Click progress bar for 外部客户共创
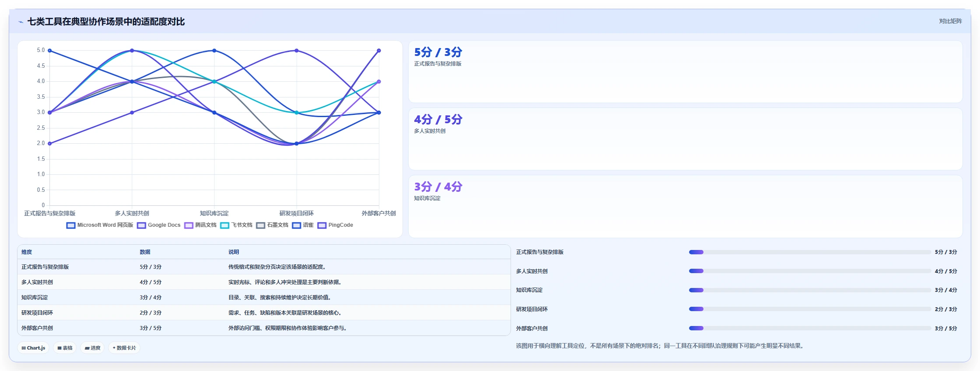 [x=810, y=328]
